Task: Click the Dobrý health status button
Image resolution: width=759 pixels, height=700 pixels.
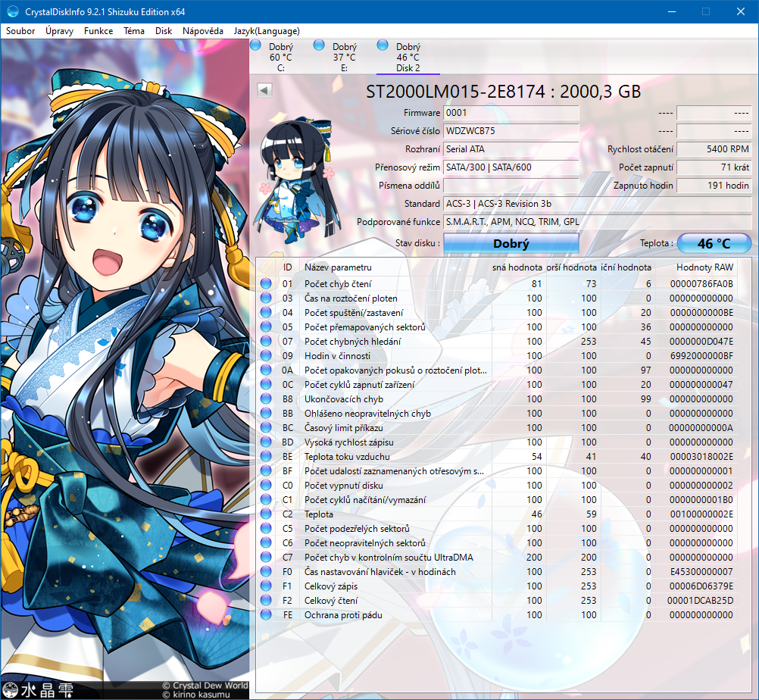Action: point(511,243)
